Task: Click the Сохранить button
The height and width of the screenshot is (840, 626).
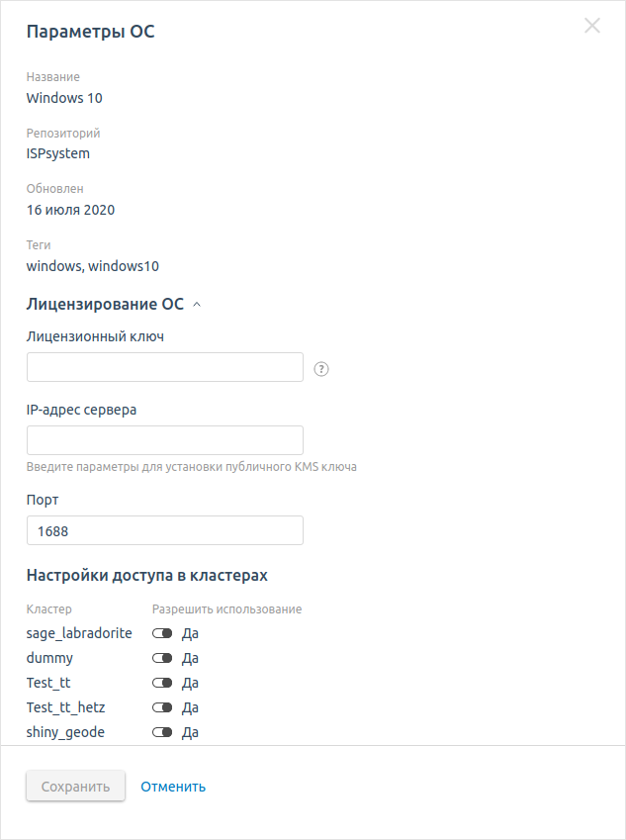Action: (75, 786)
